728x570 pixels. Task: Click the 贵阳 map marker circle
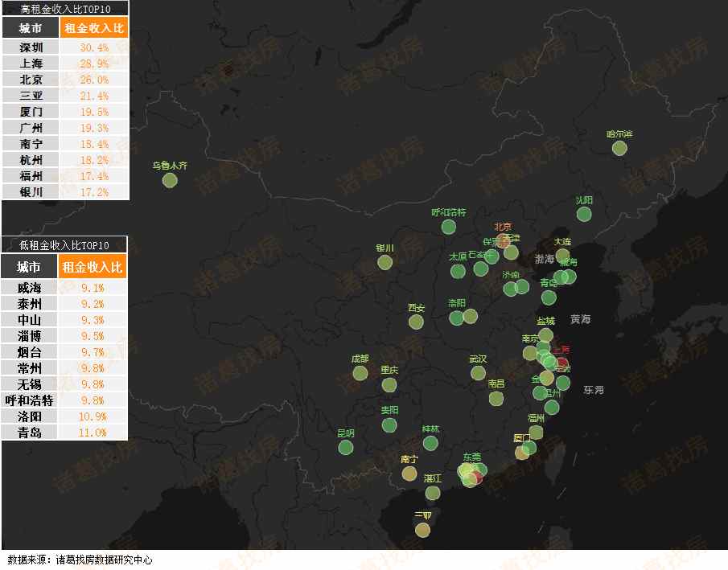389,424
